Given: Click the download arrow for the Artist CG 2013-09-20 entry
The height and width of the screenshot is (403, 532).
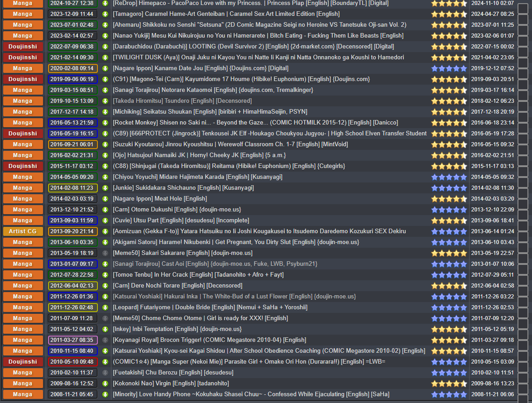Looking at the screenshot, I should point(105,231).
